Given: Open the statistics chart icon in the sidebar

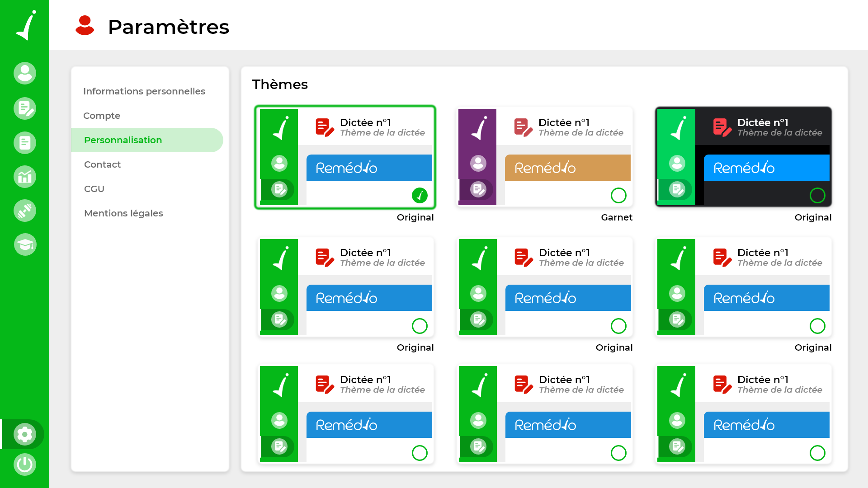Looking at the screenshot, I should [x=25, y=177].
